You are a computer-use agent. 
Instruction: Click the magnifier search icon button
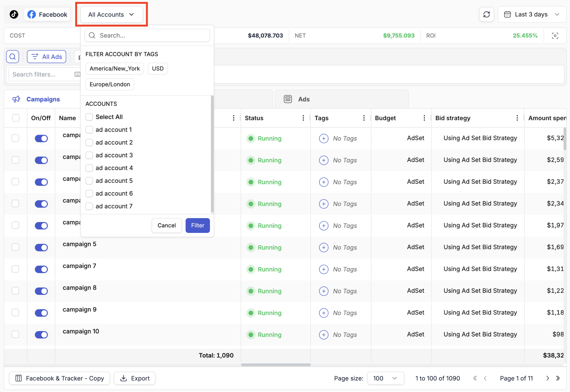tap(13, 57)
